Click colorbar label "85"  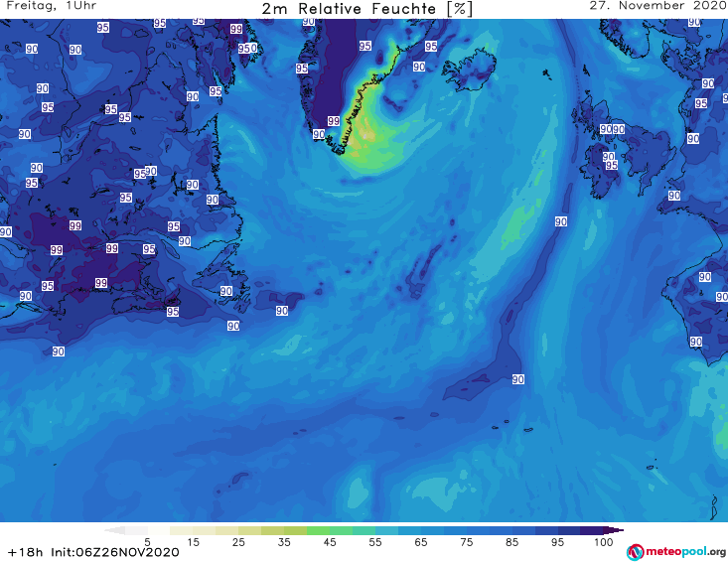511,542
